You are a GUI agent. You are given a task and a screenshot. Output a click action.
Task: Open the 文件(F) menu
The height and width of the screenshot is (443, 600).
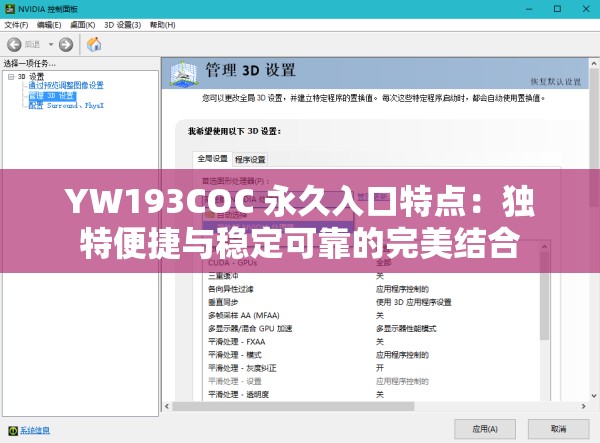(x=16, y=25)
